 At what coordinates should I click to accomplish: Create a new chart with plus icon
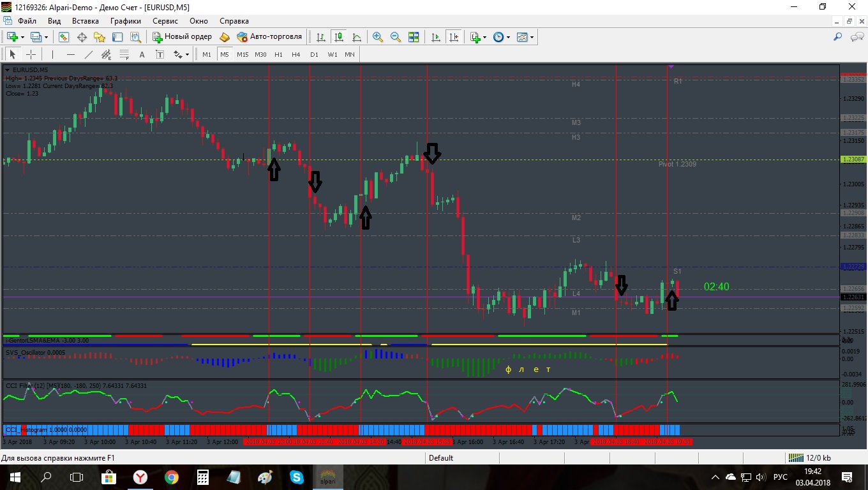pos(12,37)
